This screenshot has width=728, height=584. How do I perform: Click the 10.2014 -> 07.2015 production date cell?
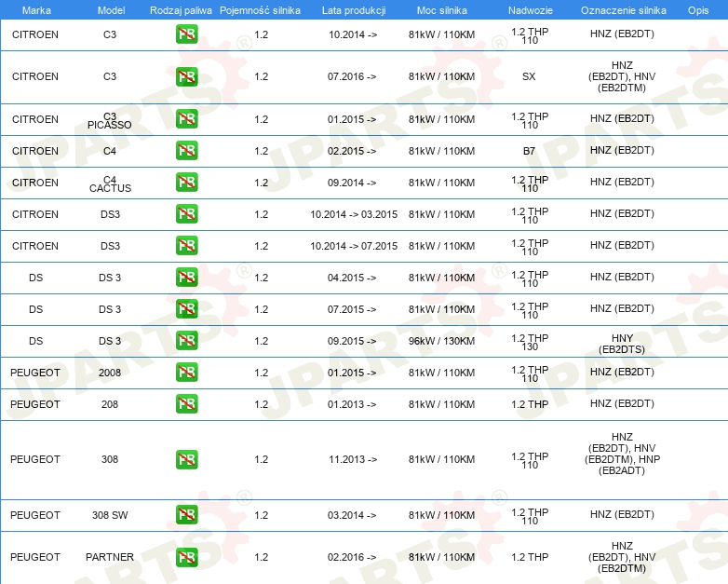[354, 246]
